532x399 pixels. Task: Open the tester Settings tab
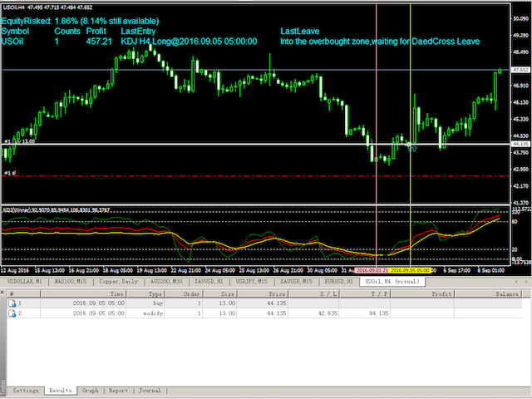coord(26,391)
